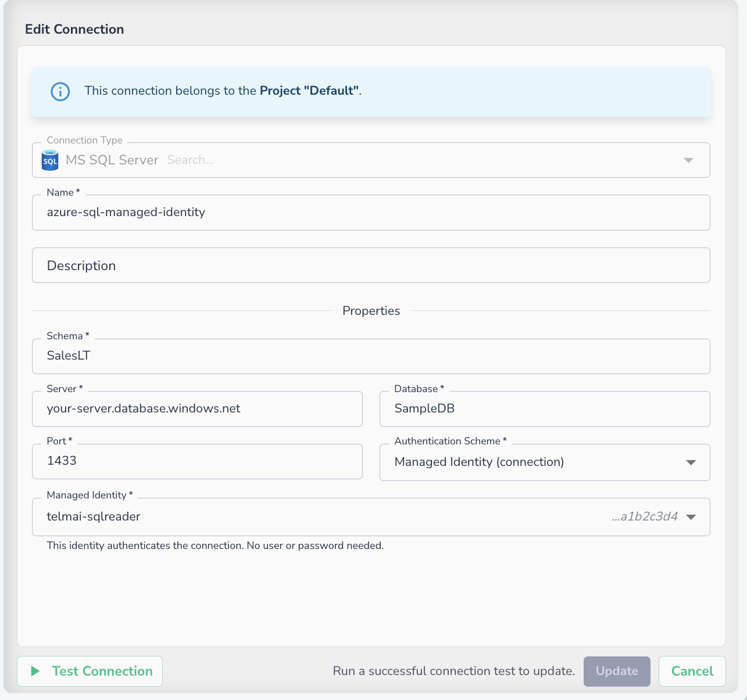The image size is (747, 700).
Task: Click "Run a successful connection test to update." message
Action: [454, 671]
